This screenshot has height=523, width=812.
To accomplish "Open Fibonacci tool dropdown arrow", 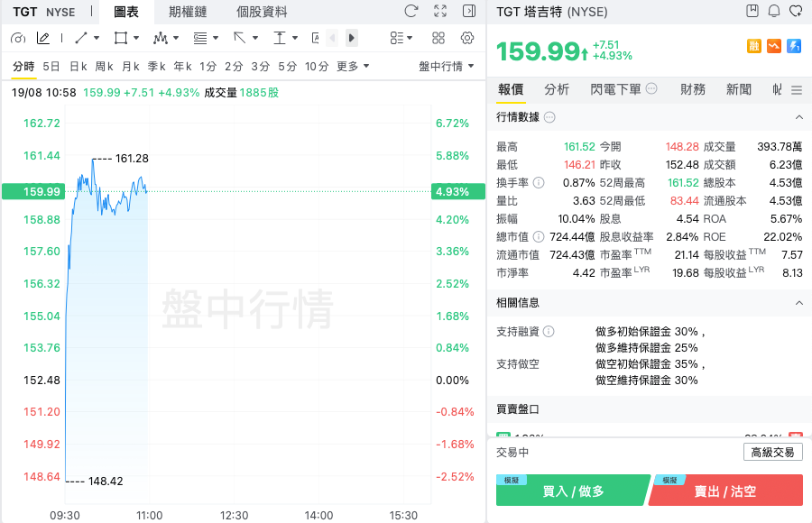I will pos(216,38).
